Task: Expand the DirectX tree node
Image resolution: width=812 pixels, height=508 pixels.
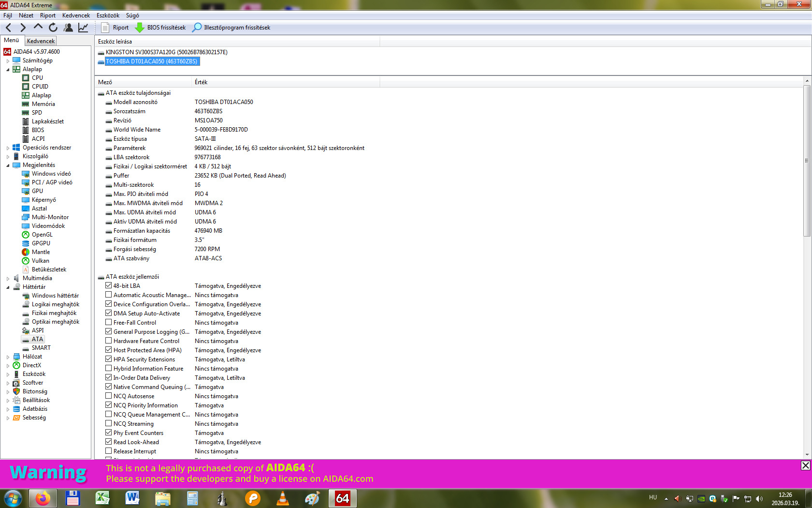Action: 8,366
